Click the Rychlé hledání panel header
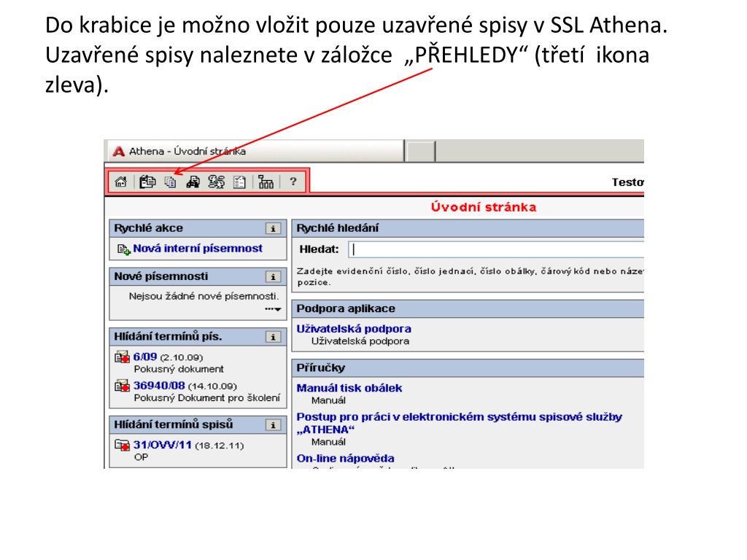The height and width of the screenshot is (560, 747). click(x=468, y=228)
